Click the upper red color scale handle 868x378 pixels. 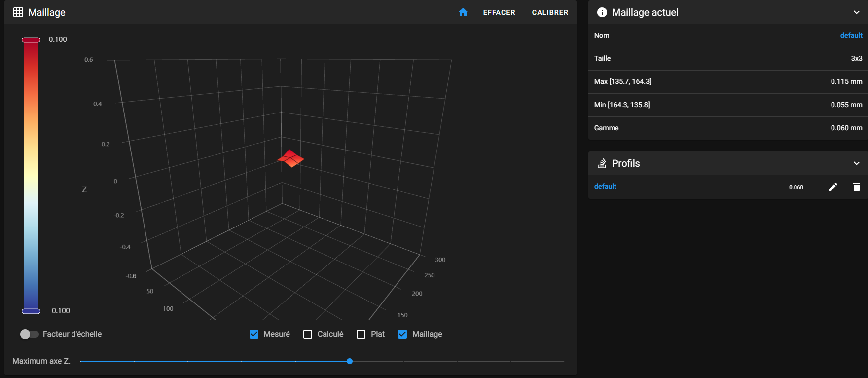tap(31, 40)
